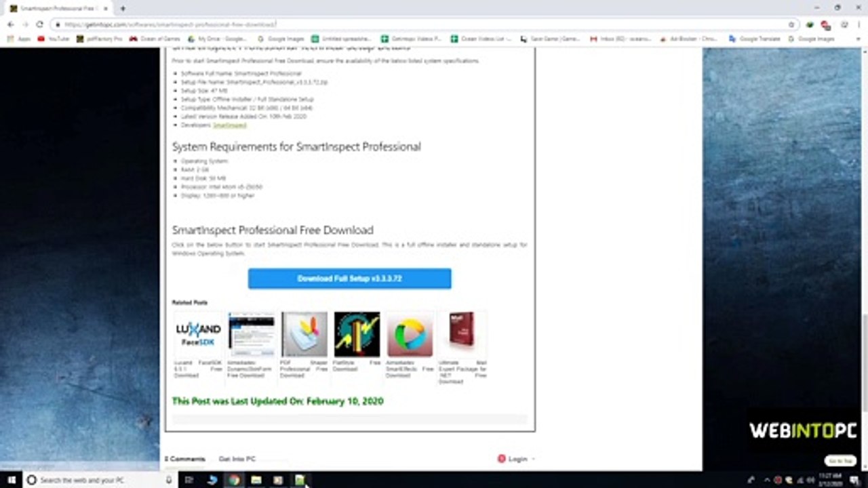Follow the SmartInspect developer link
868x488 pixels.
pos(230,125)
